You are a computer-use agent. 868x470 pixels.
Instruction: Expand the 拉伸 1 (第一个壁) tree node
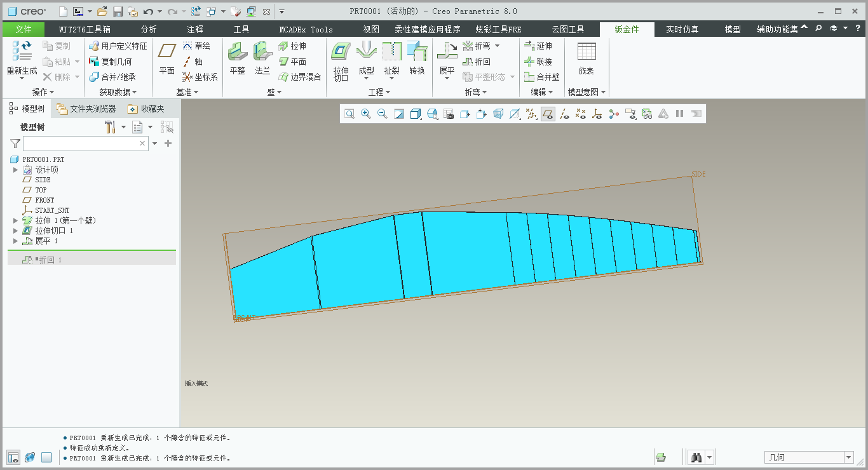(x=16, y=220)
